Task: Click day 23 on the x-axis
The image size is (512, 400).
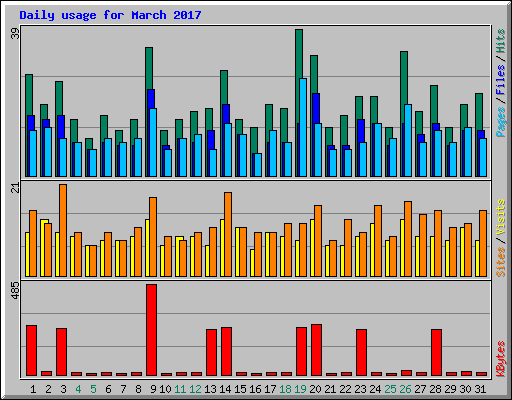Action: [360, 389]
